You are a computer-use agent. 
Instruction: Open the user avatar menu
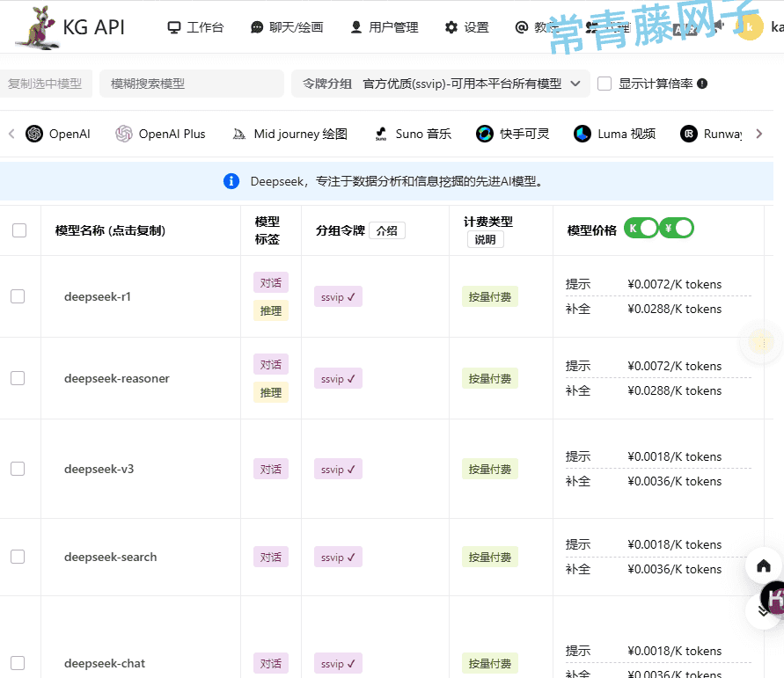tap(750, 27)
